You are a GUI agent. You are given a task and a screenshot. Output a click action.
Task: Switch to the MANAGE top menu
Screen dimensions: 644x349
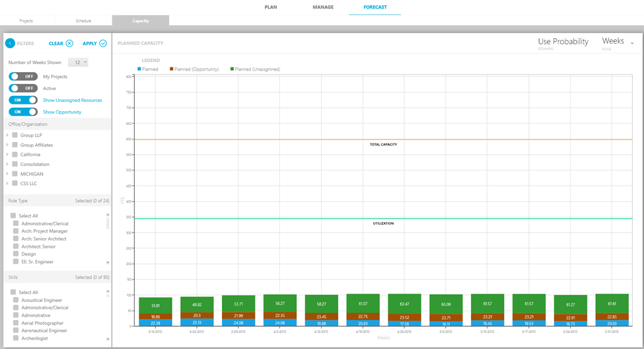(323, 7)
